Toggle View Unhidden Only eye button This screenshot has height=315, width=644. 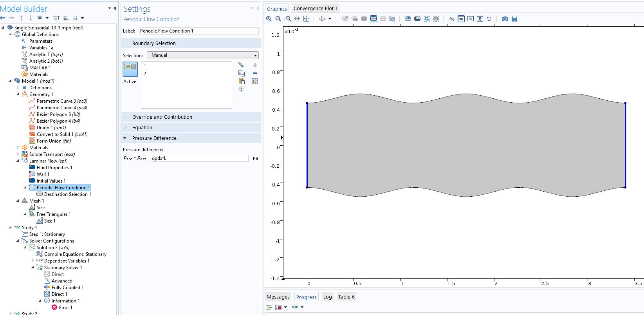coord(461,19)
